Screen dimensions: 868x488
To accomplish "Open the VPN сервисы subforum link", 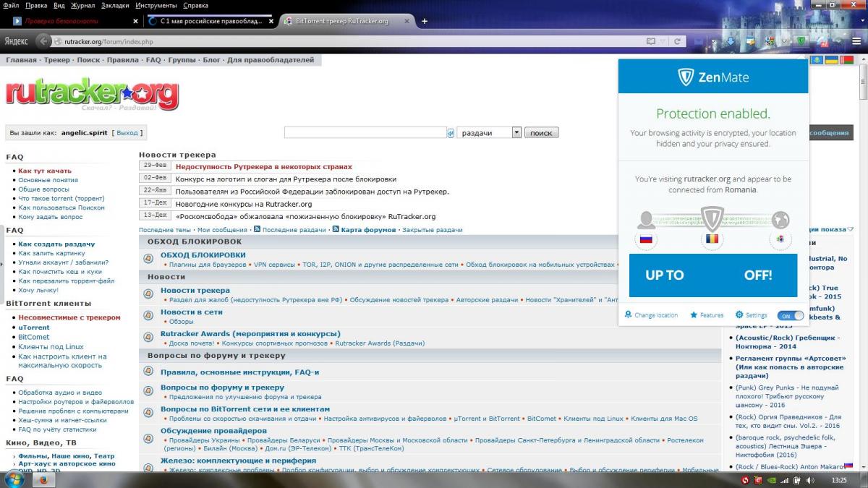I will click(x=274, y=265).
